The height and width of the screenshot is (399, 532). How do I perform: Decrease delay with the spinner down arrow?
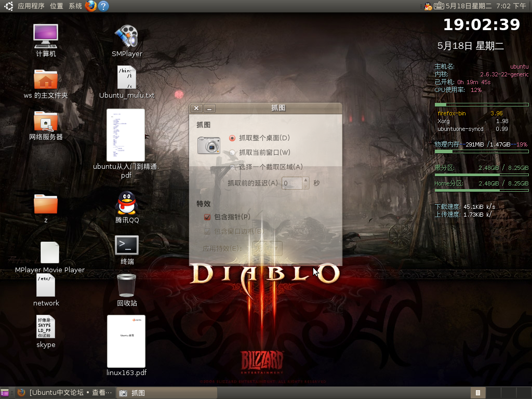tap(305, 187)
